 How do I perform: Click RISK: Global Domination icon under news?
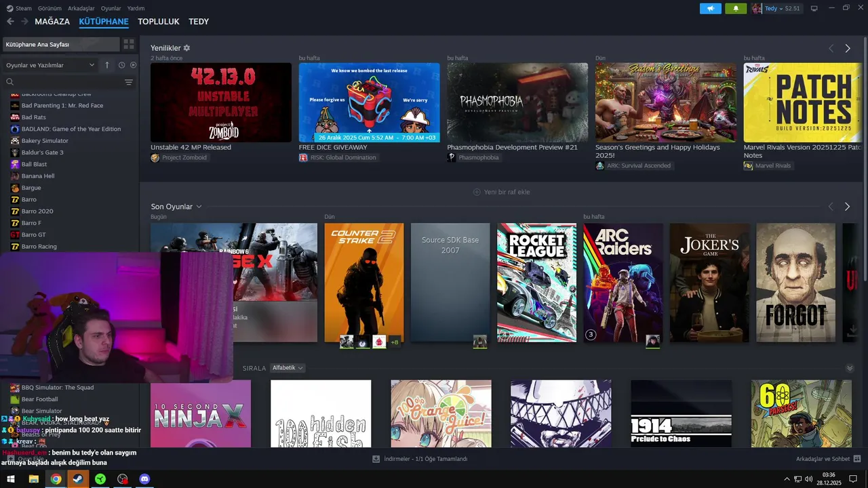click(303, 158)
